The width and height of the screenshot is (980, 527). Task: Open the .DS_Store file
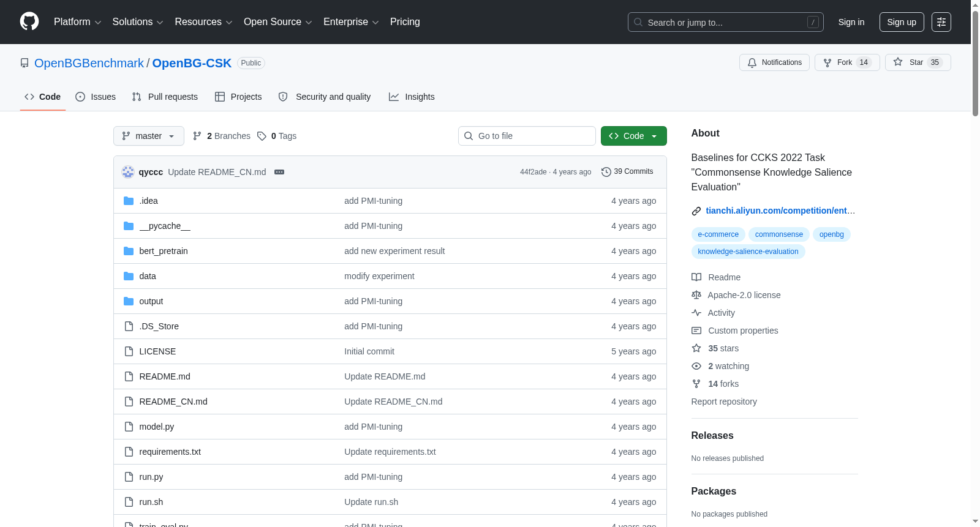[x=159, y=326]
